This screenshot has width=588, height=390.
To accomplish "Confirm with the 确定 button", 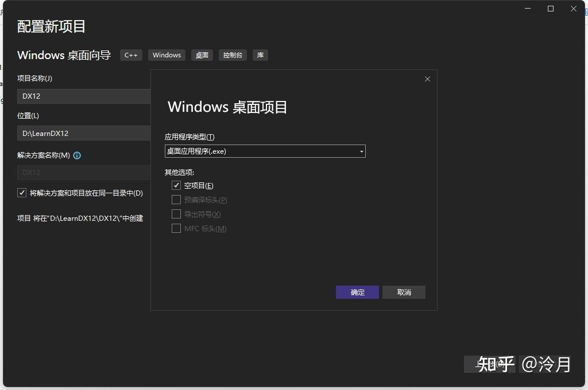I will 357,292.
